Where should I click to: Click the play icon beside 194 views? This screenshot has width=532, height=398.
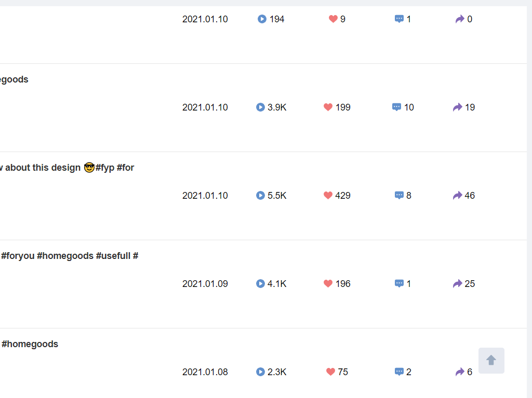(x=262, y=19)
